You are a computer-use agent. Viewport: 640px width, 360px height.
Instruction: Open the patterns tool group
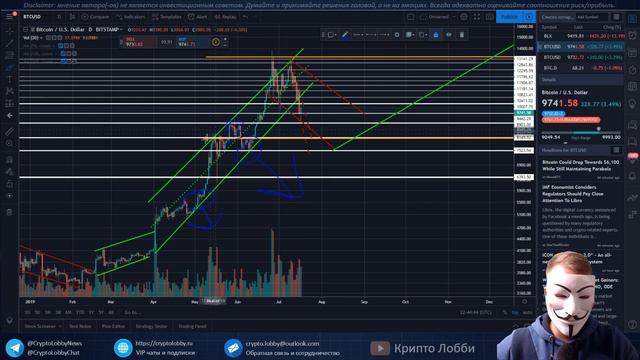pyautogui.click(x=9, y=91)
